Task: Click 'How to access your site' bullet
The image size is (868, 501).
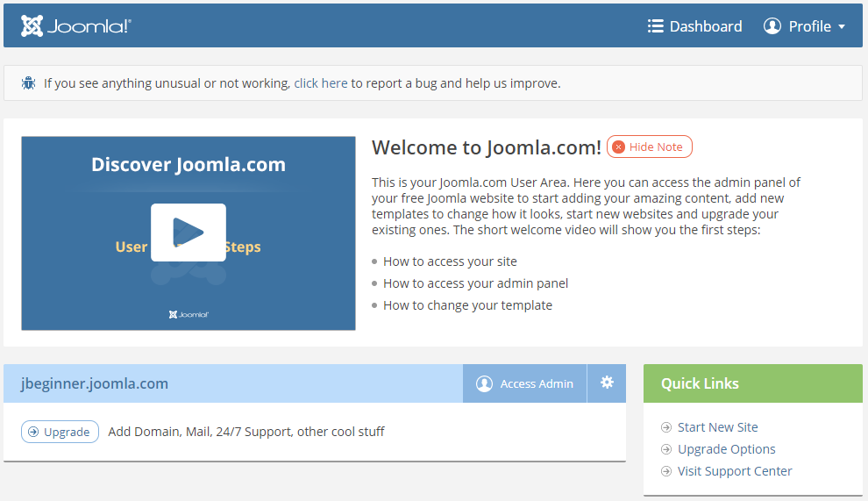Action: click(x=450, y=261)
